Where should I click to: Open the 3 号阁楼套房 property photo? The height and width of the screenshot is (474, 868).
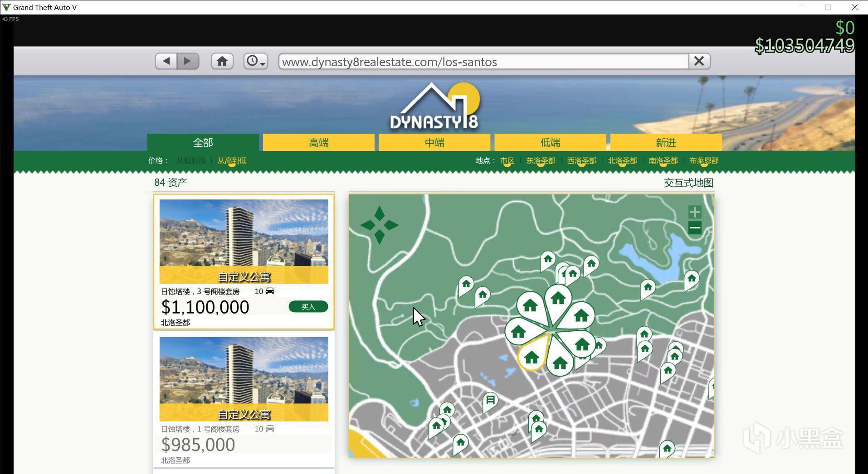coord(244,242)
